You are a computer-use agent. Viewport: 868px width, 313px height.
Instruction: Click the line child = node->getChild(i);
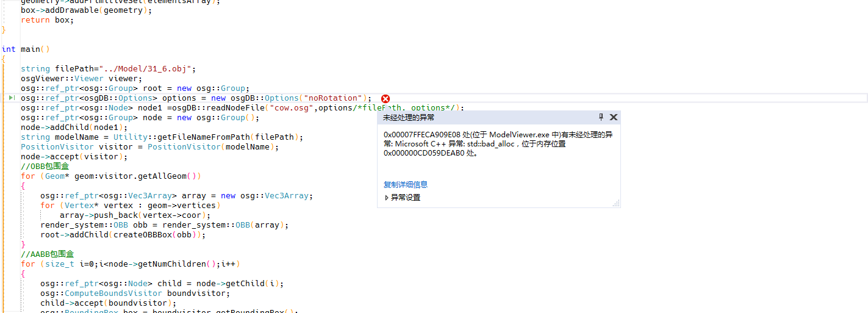pos(162,283)
